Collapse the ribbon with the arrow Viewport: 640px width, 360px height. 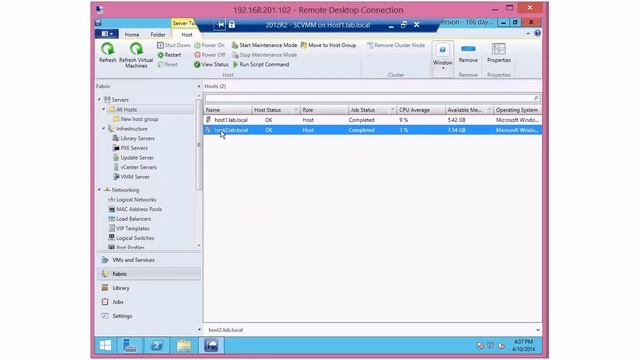point(529,33)
